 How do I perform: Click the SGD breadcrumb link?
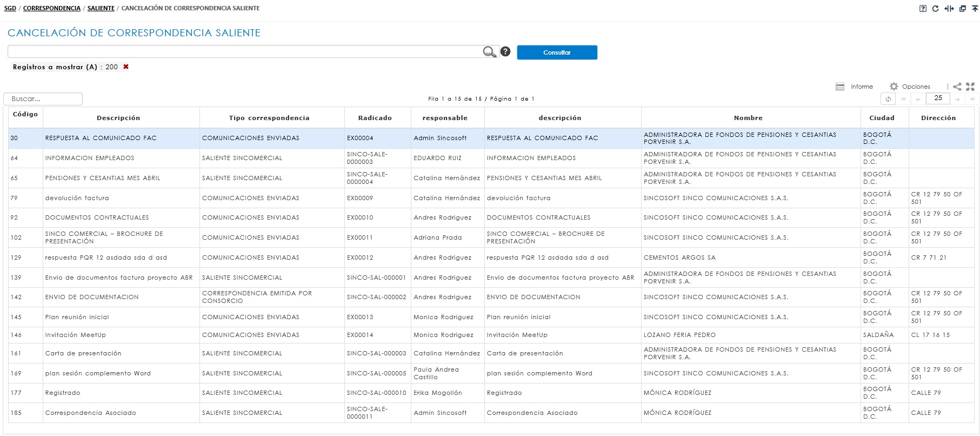click(x=10, y=8)
